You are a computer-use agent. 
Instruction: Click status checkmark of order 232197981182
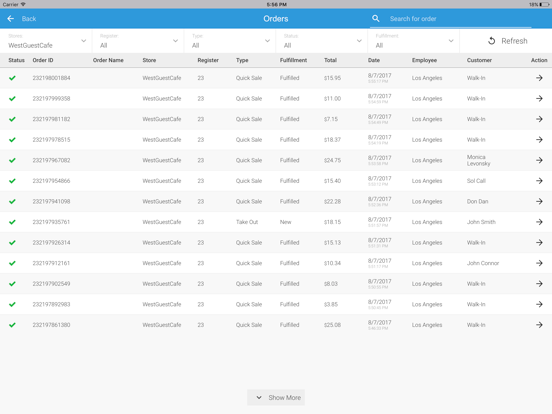(x=12, y=119)
